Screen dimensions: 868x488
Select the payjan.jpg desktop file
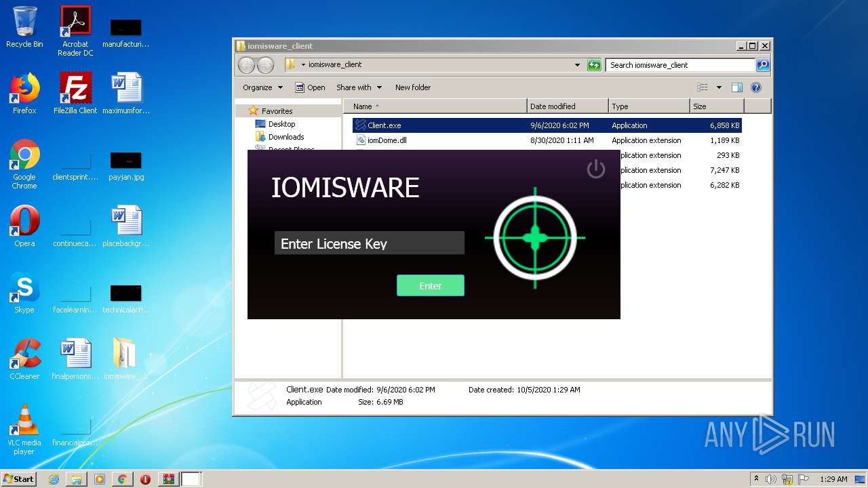click(126, 167)
